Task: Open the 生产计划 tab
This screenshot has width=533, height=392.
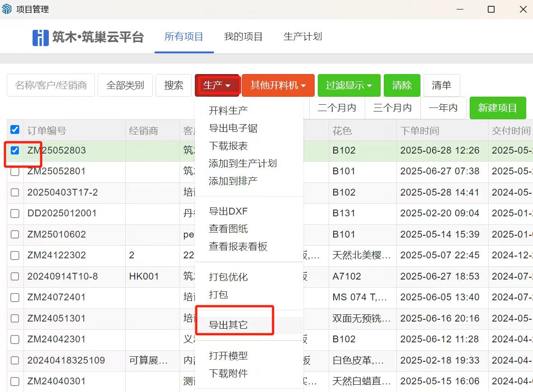Action: pos(302,37)
